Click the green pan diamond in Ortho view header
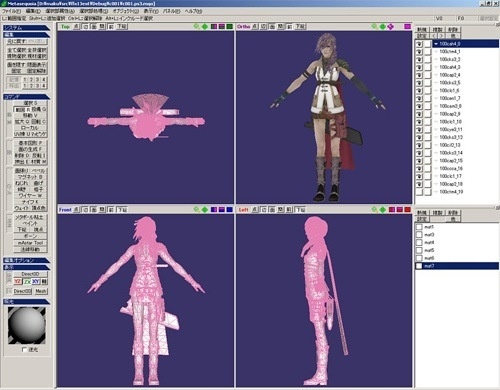This screenshot has width=500, height=390. coord(383,26)
